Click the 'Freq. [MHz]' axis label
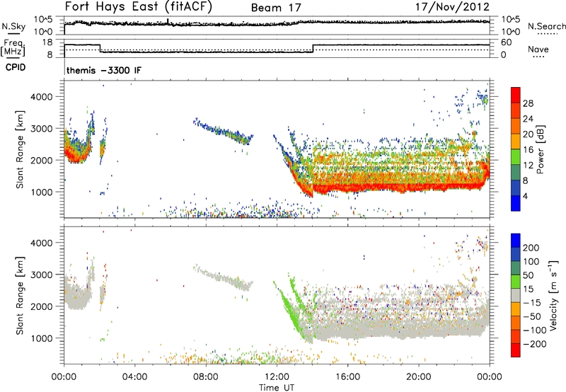566x392 pixels. click(13, 47)
